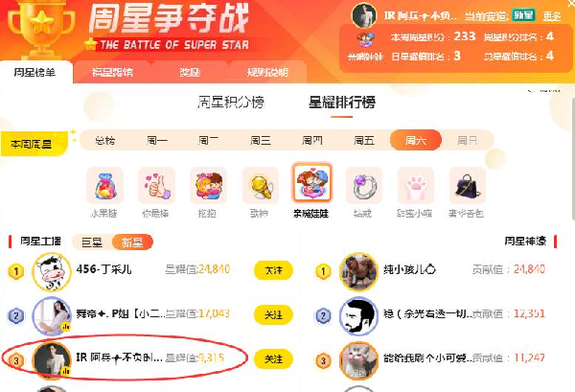Select the 周六 day filter
575x392 pixels.
click(x=416, y=140)
